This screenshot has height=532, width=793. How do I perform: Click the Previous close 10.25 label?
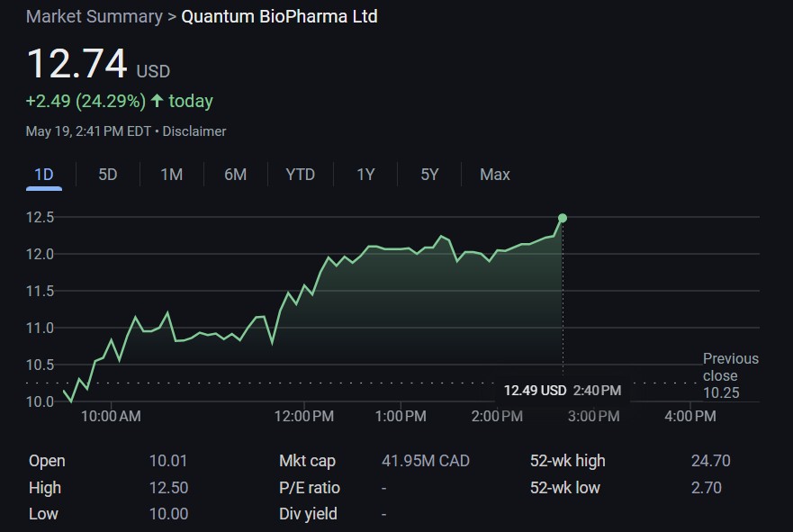click(x=730, y=375)
